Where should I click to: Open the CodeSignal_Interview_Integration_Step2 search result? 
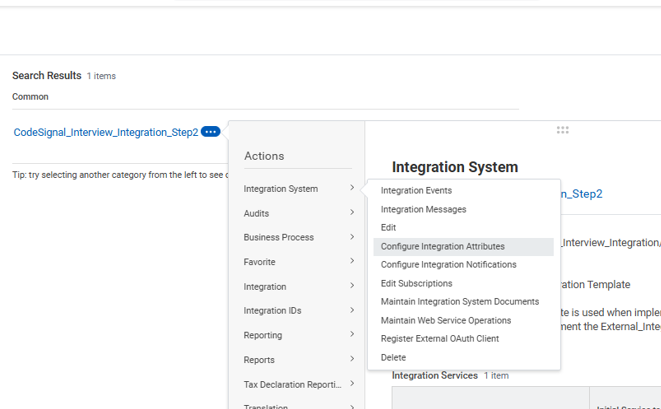[x=106, y=132]
